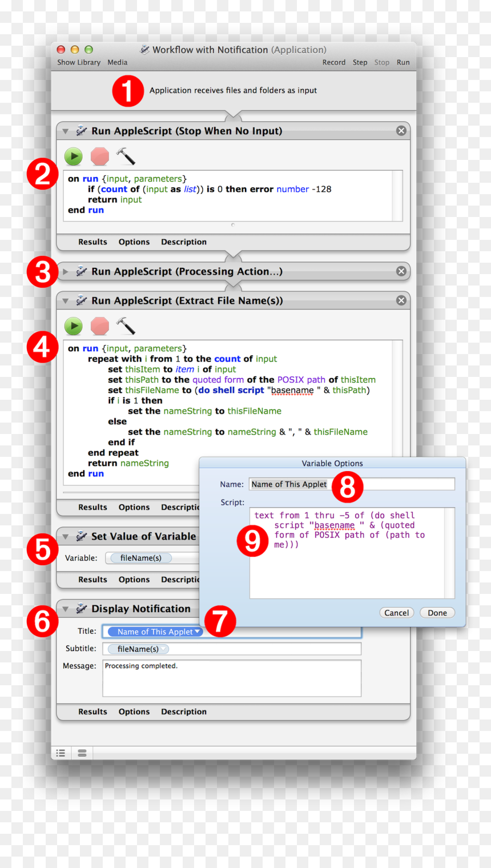The image size is (491, 868).
Task: Show Results of Stop When No Input action
Action: click(x=92, y=242)
